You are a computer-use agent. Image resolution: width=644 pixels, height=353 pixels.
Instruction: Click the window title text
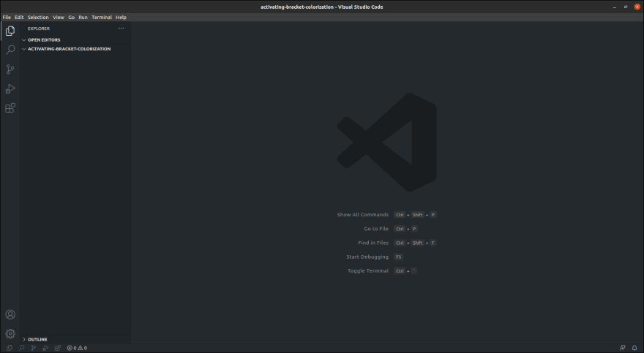(x=321, y=7)
